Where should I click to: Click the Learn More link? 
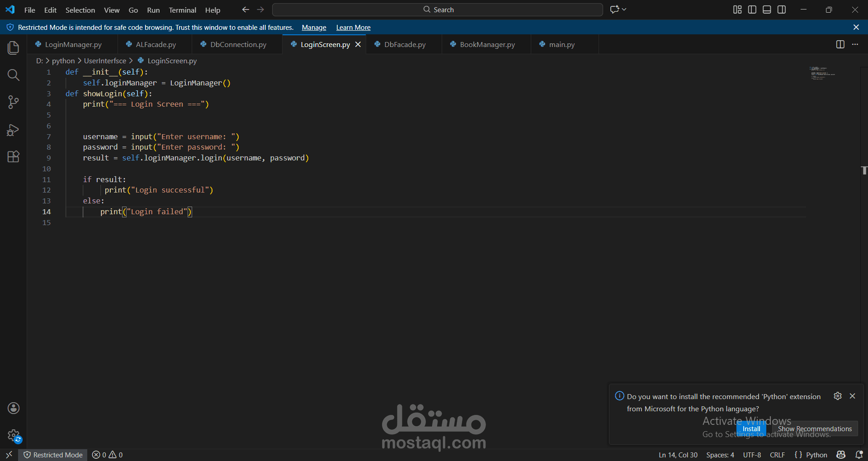click(x=353, y=28)
